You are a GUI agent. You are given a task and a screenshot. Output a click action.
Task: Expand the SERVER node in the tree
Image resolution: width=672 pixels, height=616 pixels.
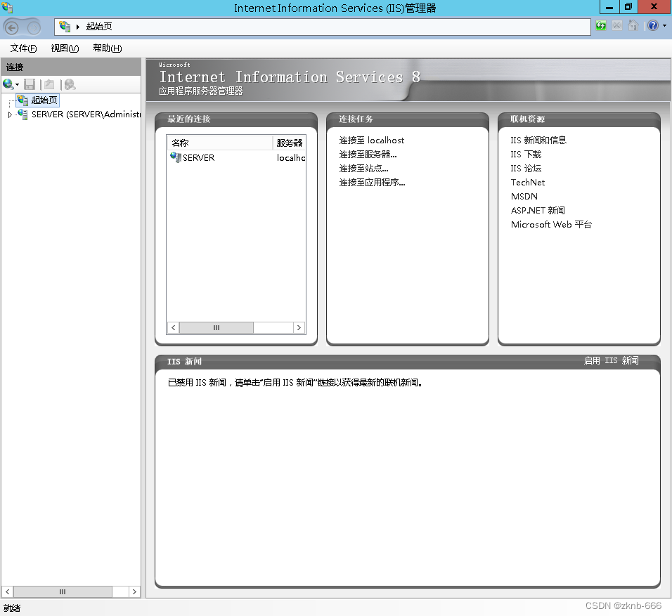coord(10,114)
